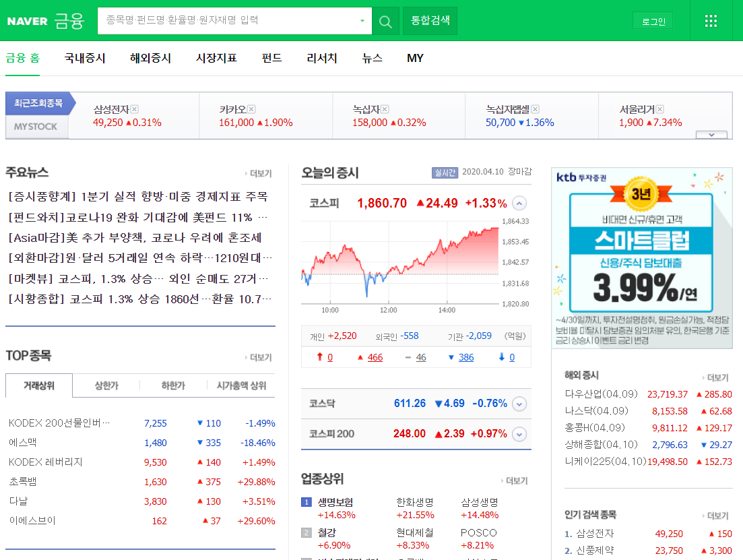Switch to the 상한가 tab
Viewport: 743px width, 560px height.
coord(106,385)
